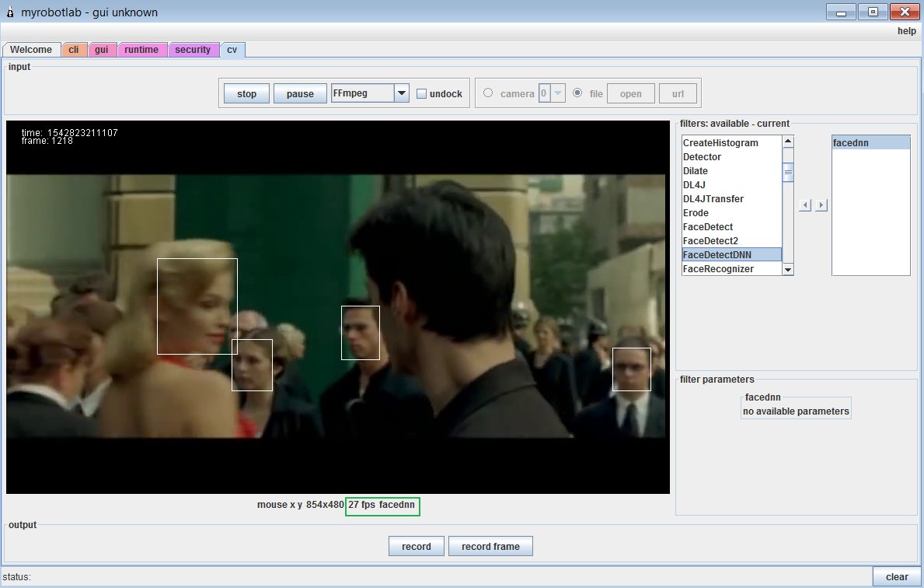
Task: Add filter with right arrow button
Action: (821, 205)
